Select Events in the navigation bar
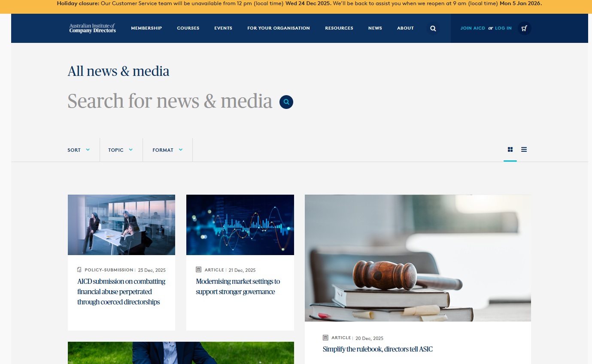 point(223,28)
